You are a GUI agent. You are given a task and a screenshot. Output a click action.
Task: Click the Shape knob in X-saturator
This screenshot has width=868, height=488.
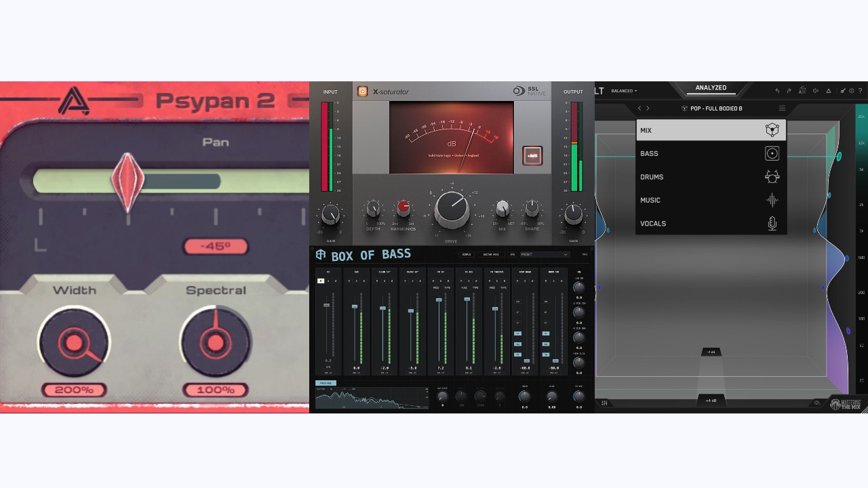[x=532, y=208]
